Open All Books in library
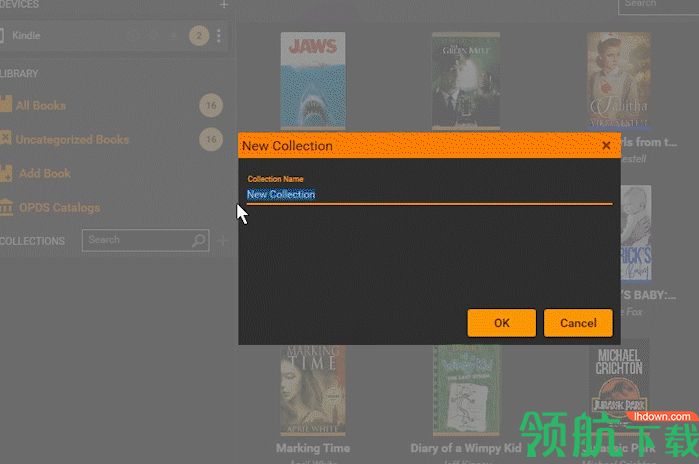Screen dimensions: 699x464 [41, 106]
